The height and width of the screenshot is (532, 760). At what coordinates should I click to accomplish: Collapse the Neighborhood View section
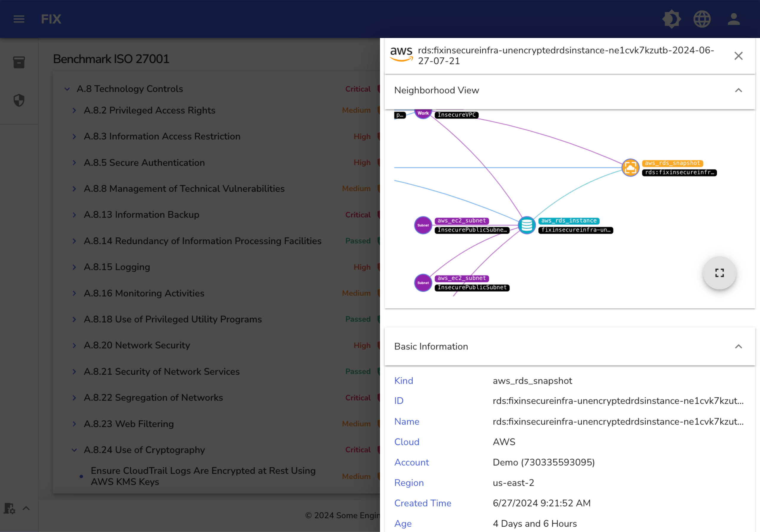pyautogui.click(x=738, y=90)
